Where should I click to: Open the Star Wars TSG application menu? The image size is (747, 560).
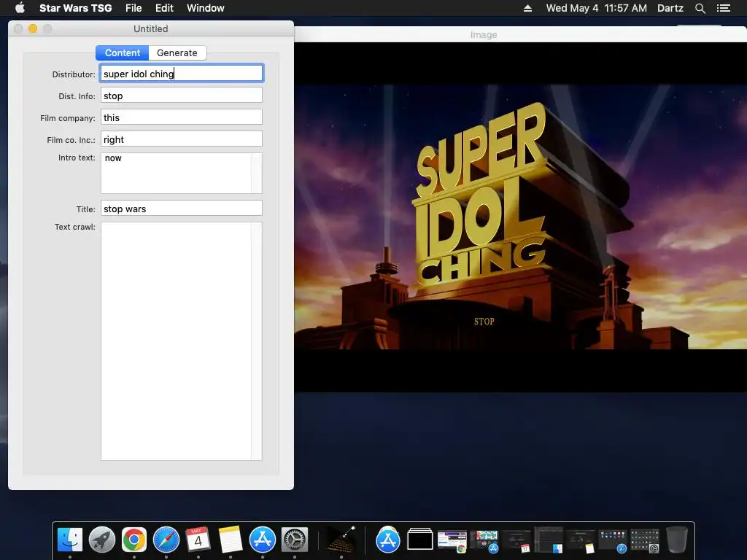[75, 8]
